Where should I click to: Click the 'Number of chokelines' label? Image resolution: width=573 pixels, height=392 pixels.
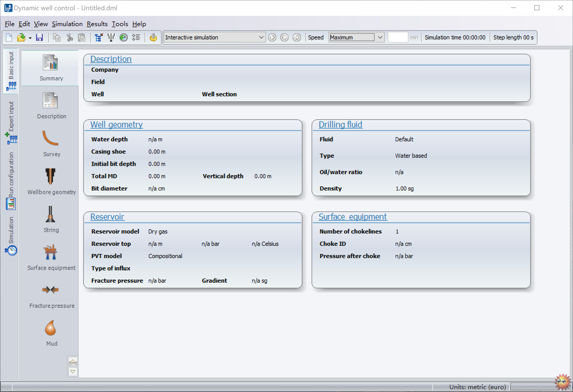tap(351, 231)
